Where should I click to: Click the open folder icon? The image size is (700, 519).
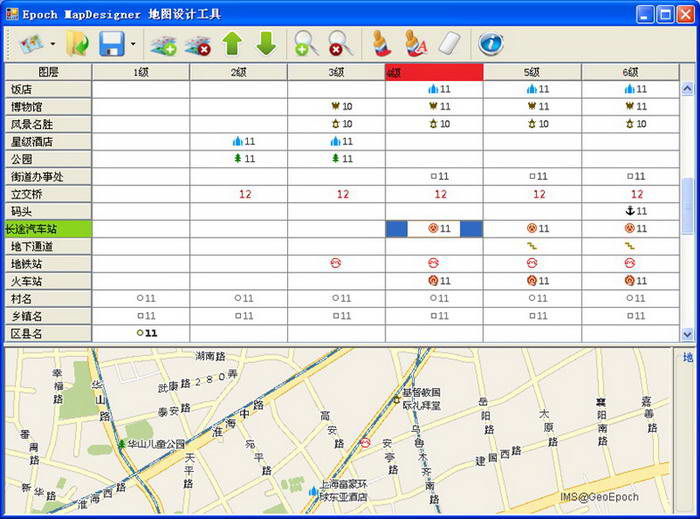click(78, 44)
